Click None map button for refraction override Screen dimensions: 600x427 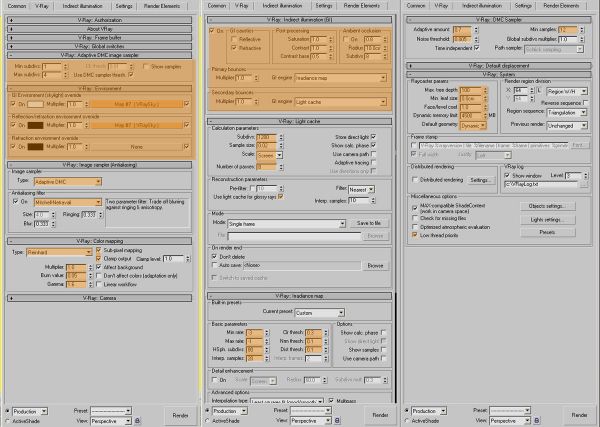pos(137,147)
